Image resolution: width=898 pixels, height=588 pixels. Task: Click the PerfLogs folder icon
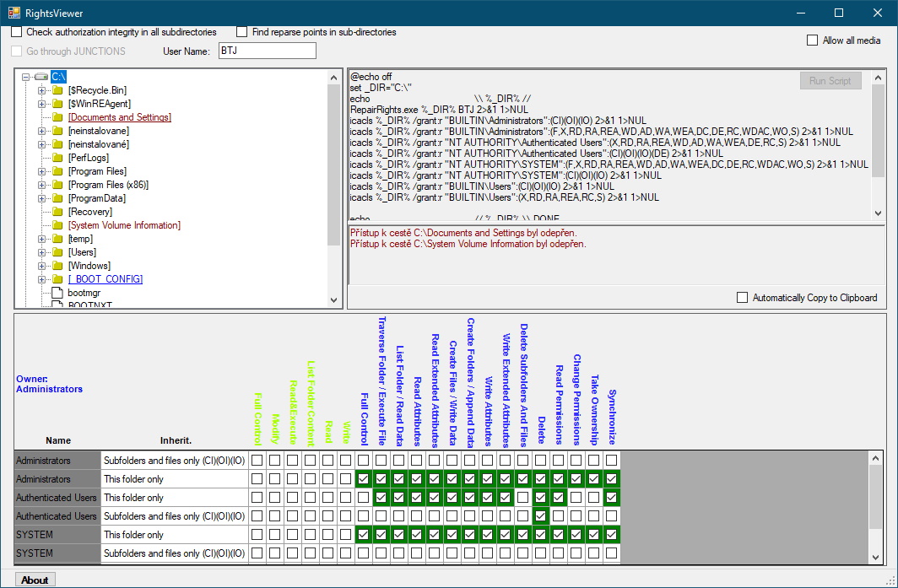click(x=57, y=158)
